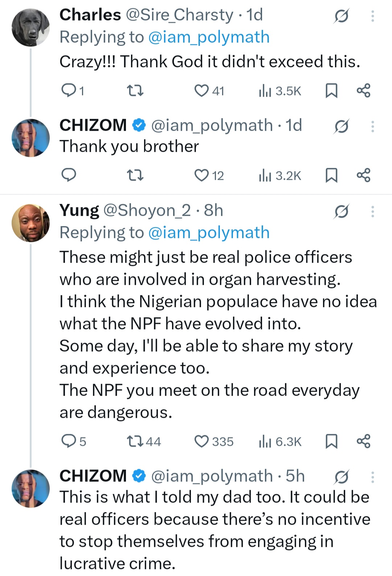Share Charles's "Crazy!!!" reply
392x576 pixels.
pyautogui.click(x=363, y=90)
